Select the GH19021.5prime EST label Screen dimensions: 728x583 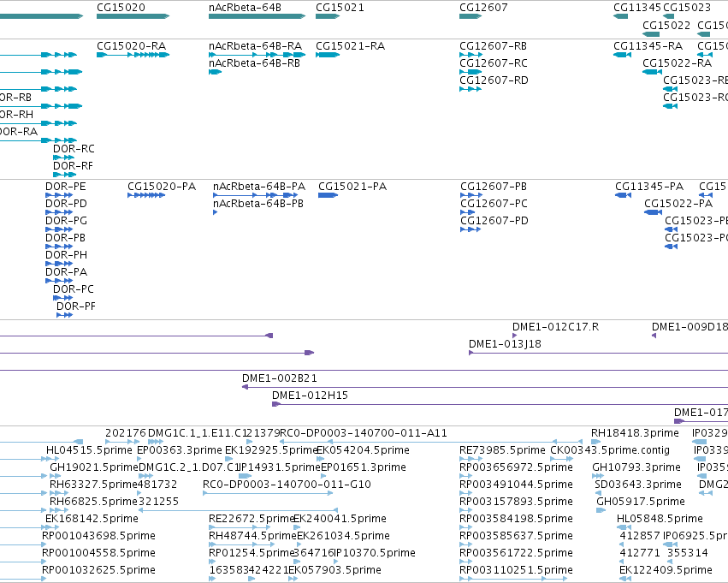[94, 467]
